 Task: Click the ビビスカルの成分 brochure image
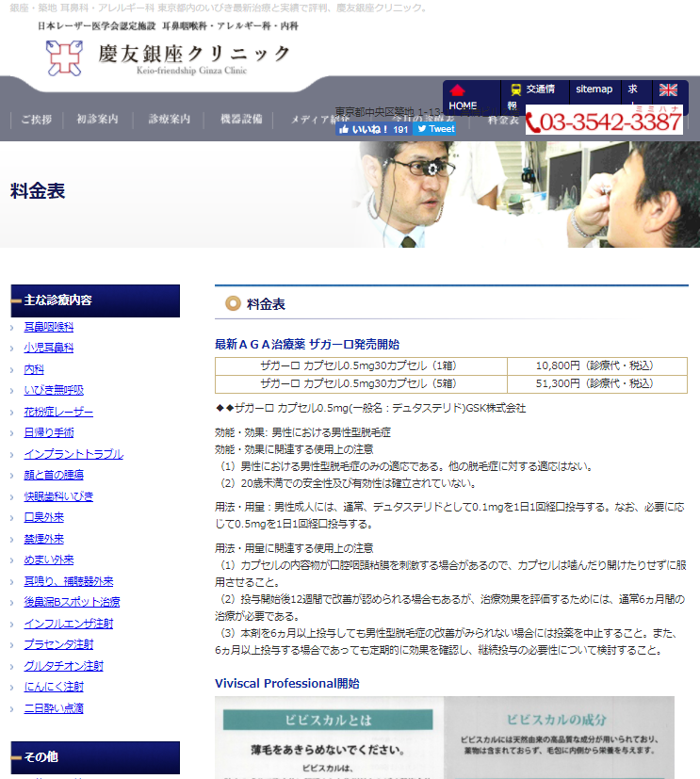pos(559,738)
